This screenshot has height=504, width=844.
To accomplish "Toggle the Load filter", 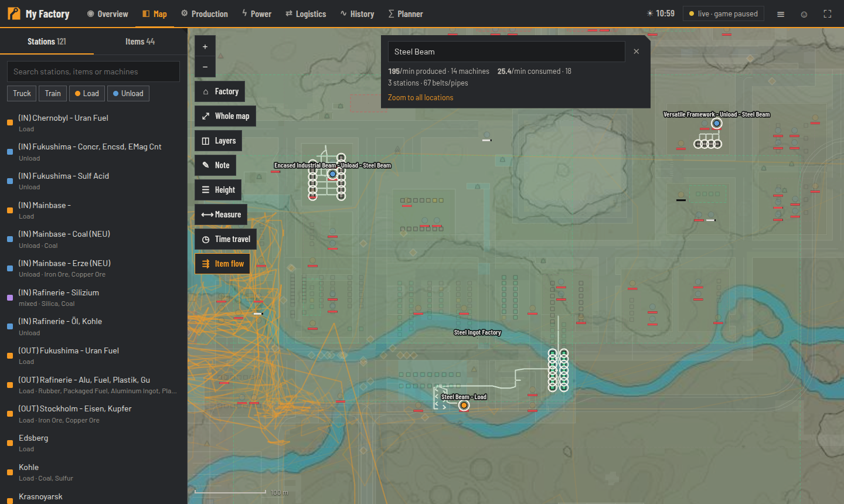I will tap(87, 94).
